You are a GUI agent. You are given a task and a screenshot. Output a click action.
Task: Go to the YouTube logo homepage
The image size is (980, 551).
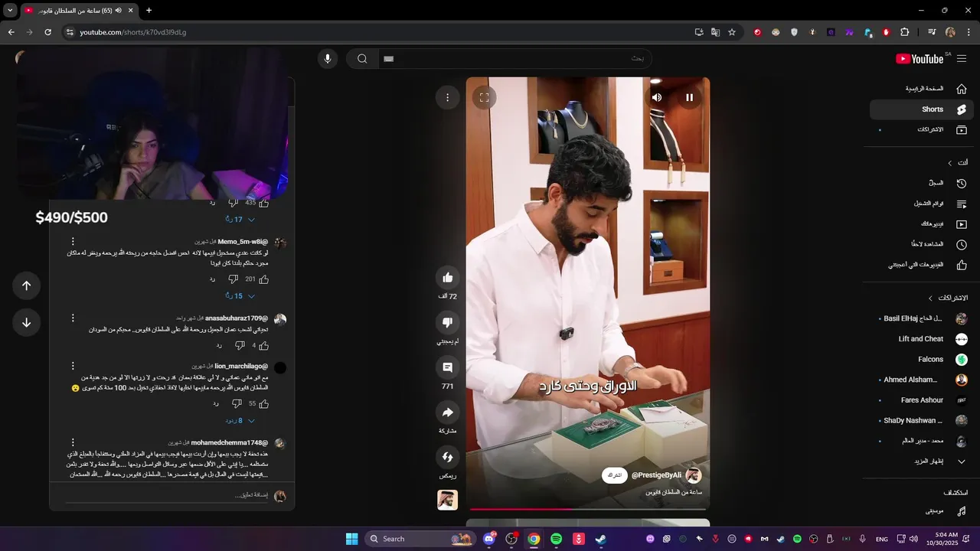[x=919, y=59]
